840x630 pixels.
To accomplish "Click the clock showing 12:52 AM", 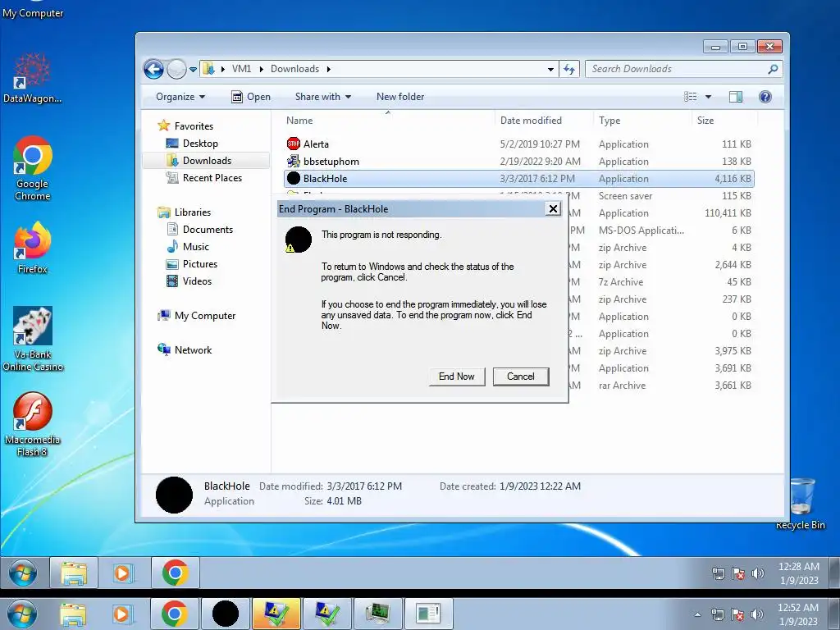I will point(798,614).
